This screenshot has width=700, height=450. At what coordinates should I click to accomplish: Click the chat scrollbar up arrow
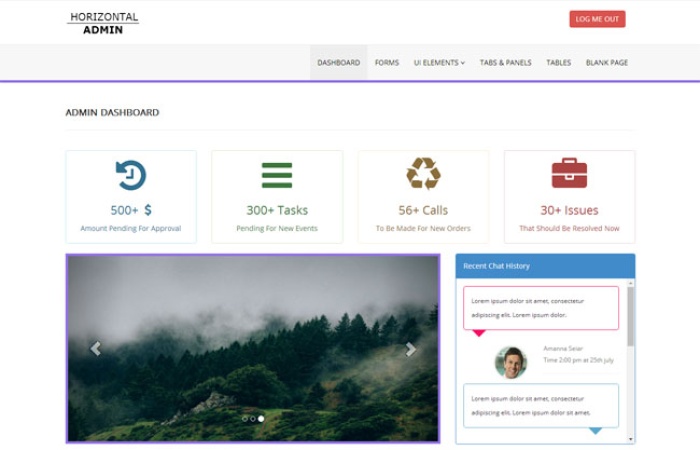pos(630,283)
